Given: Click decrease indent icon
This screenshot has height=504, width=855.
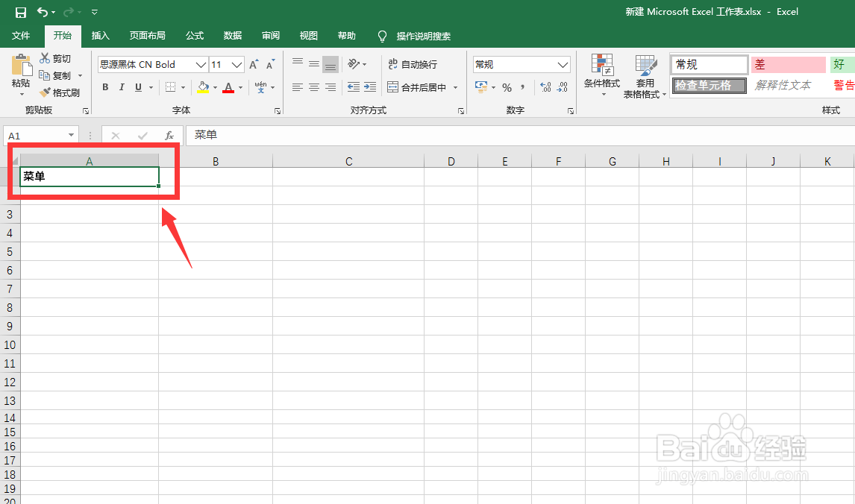Looking at the screenshot, I should 354,87.
